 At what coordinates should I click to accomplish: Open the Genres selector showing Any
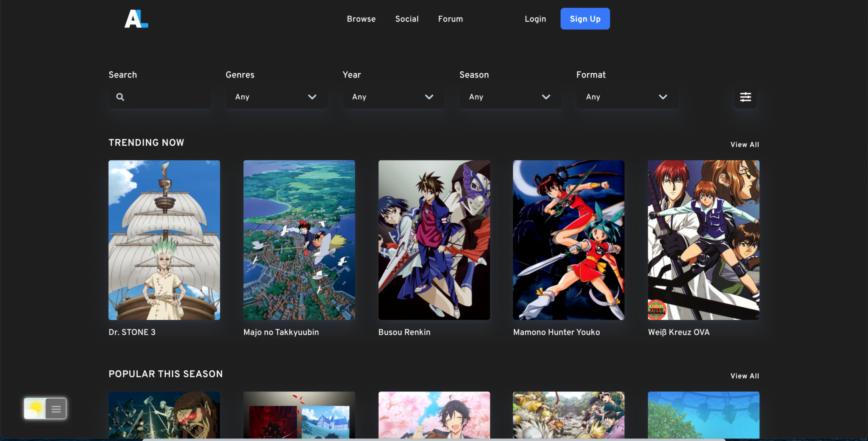276,97
